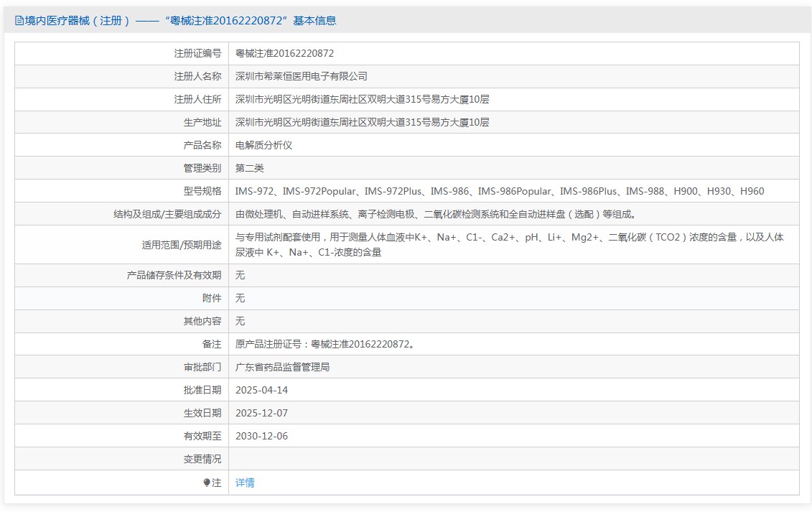Click the 结构及组成 description text
This screenshot has height=512, width=812.
point(435,214)
